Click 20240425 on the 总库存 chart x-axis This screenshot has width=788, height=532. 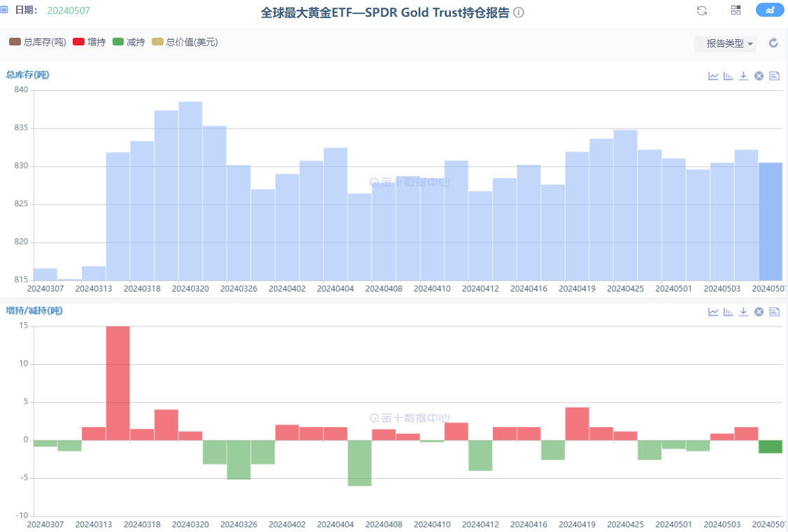point(626,289)
